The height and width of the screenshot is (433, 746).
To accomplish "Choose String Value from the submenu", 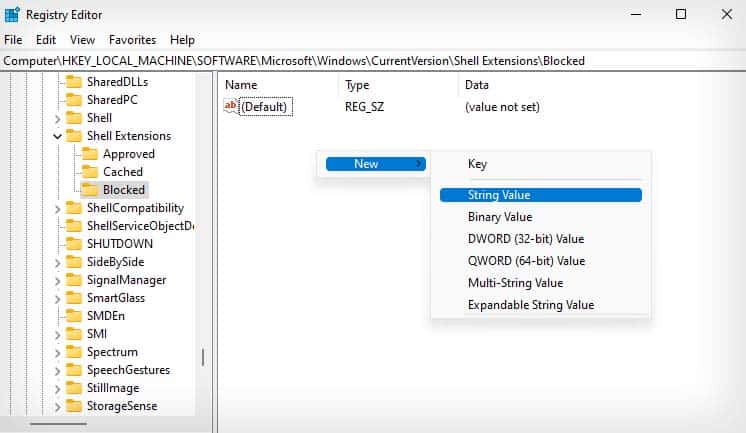I will [x=540, y=195].
